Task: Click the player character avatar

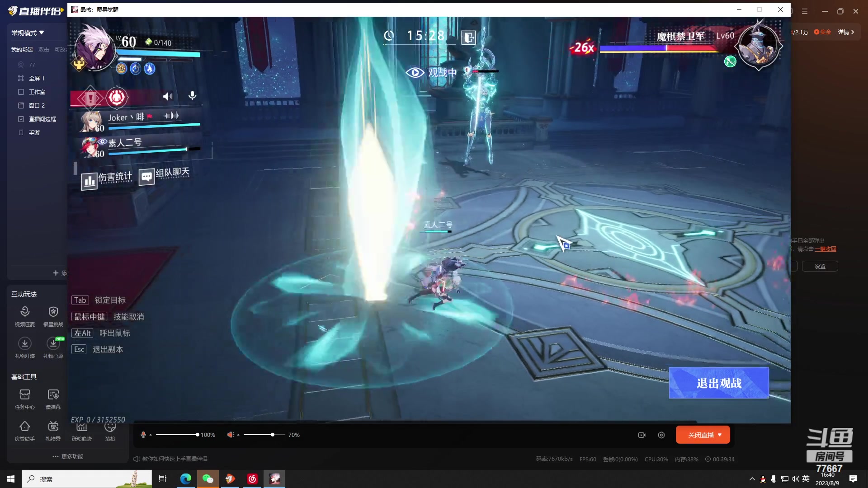Action: pos(94,47)
